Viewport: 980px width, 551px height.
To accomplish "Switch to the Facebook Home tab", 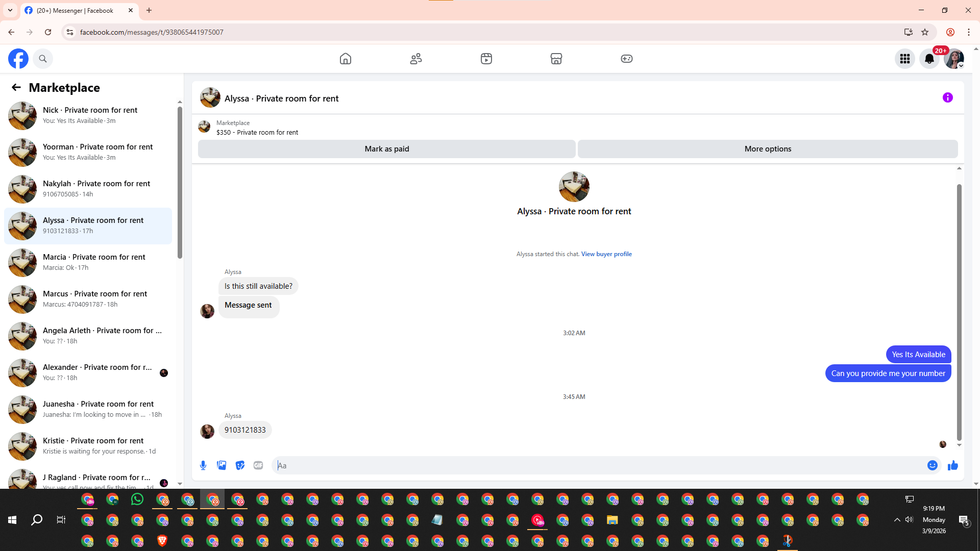I will click(346, 59).
